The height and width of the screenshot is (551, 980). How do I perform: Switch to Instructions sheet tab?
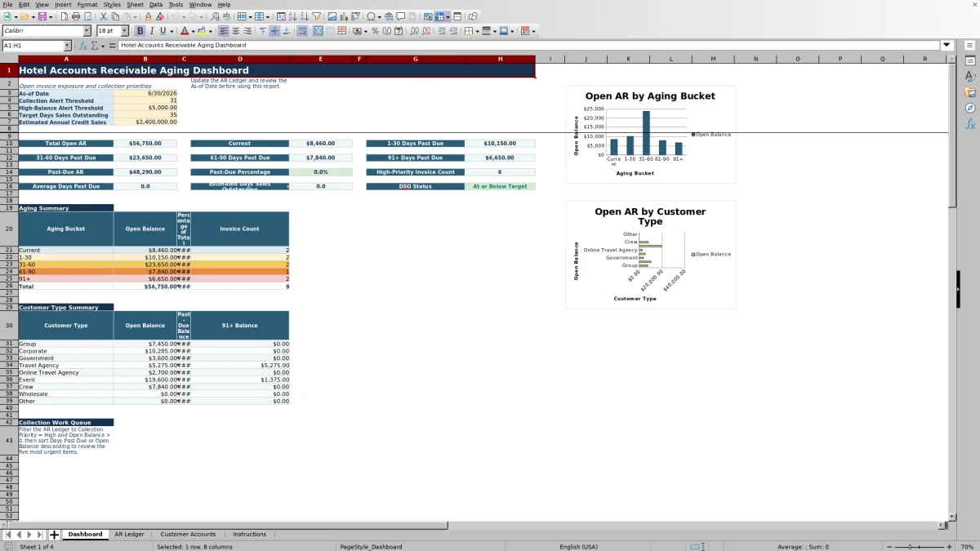[249, 535]
